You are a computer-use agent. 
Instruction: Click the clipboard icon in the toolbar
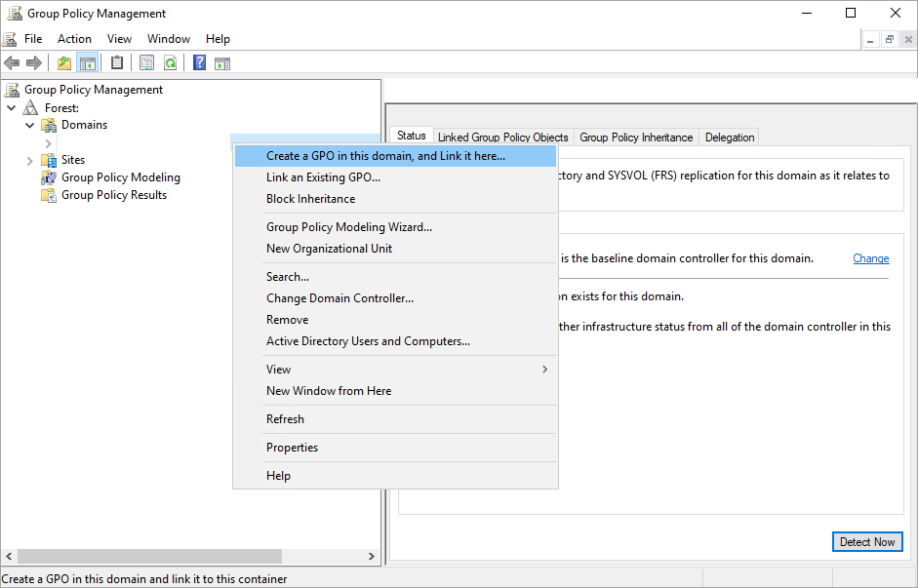[x=117, y=62]
